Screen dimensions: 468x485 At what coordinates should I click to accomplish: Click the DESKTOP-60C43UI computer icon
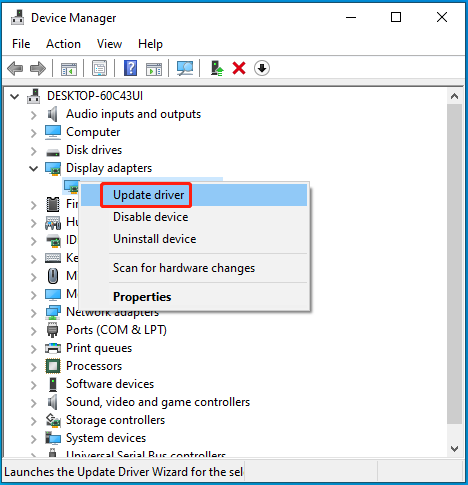34,96
